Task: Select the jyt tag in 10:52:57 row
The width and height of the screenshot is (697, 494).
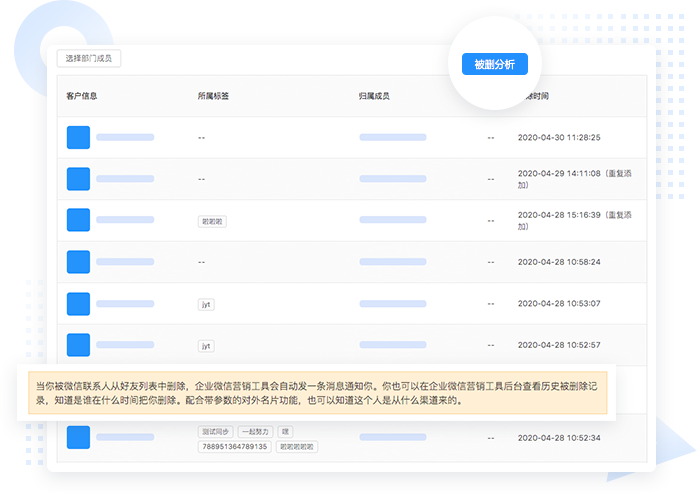Action: pyautogui.click(x=206, y=346)
